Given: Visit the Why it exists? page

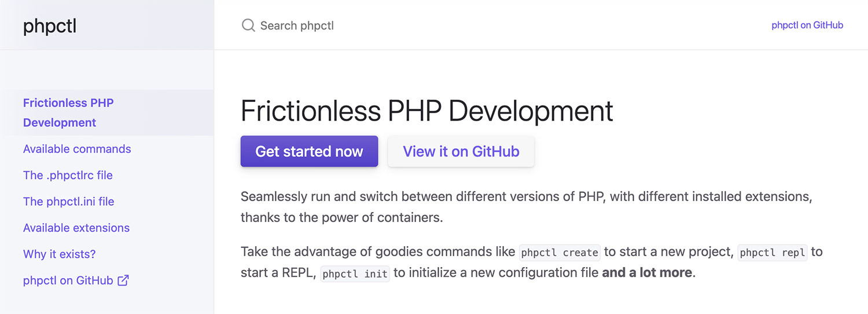Looking at the screenshot, I should pyautogui.click(x=59, y=254).
